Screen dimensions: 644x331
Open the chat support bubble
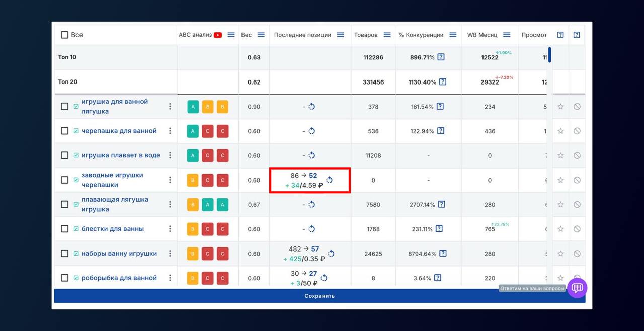pos(577,288)
